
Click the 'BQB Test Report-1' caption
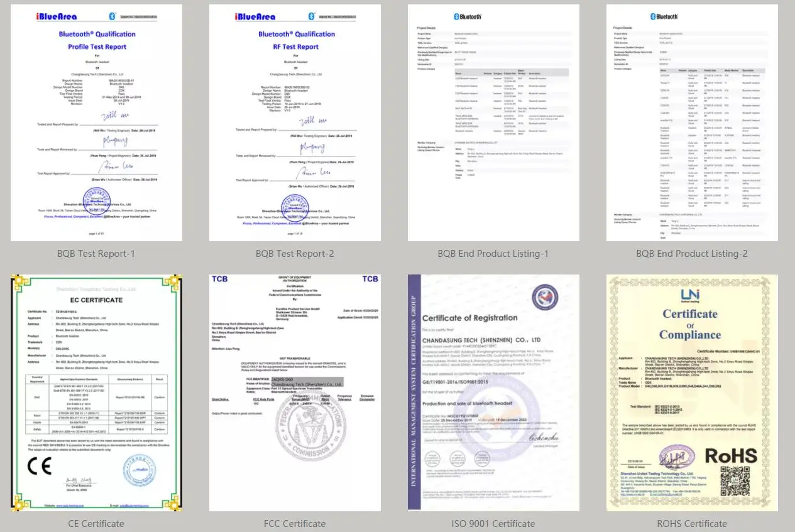point(96,254)
